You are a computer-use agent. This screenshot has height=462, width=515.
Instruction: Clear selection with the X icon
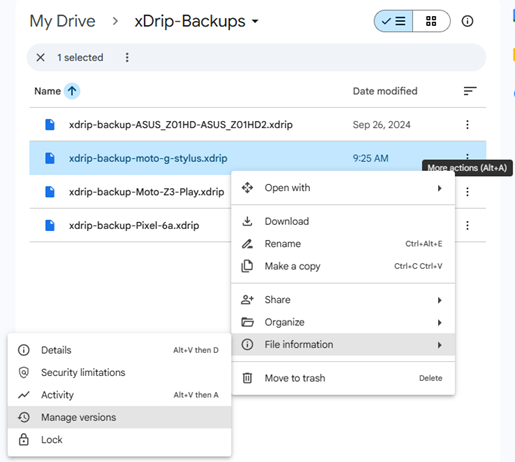tap(40, 58)
